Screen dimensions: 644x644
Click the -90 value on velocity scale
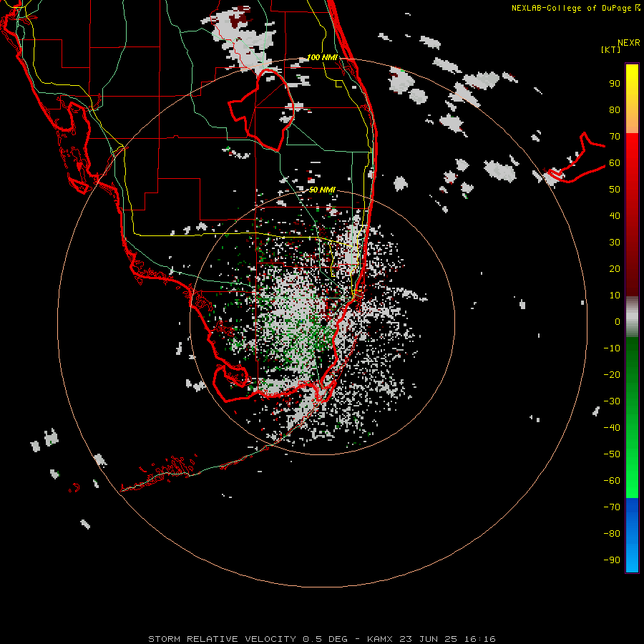coord(612,560)
